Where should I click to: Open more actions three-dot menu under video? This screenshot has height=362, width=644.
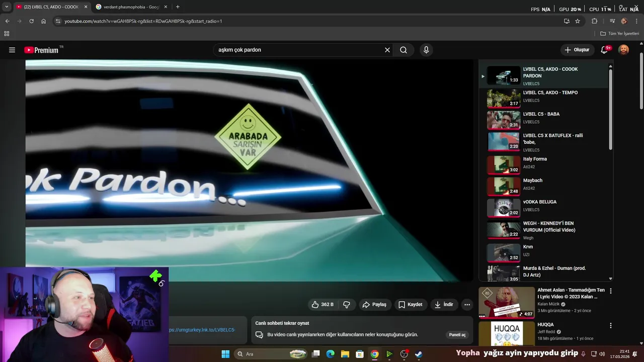(x=467, y=304)
